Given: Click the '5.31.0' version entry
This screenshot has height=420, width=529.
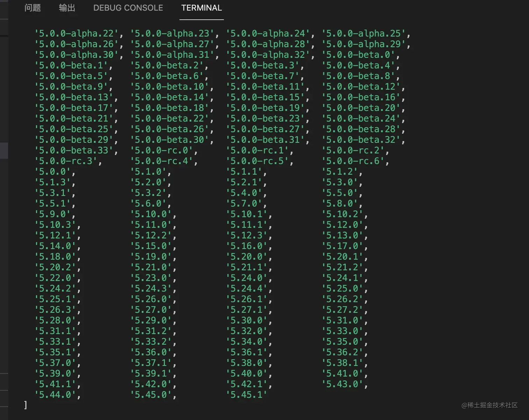Looking at the screenshot, I should [x=343, y=320].
